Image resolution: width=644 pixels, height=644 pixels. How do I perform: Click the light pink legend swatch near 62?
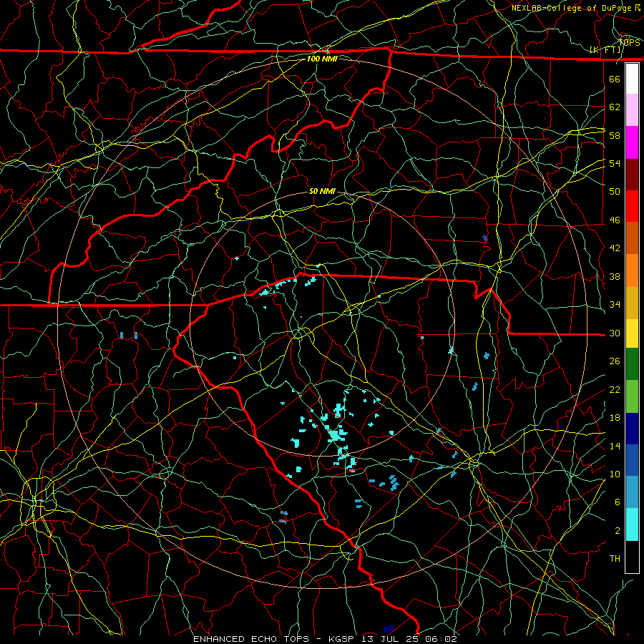[x=632, y=110]
